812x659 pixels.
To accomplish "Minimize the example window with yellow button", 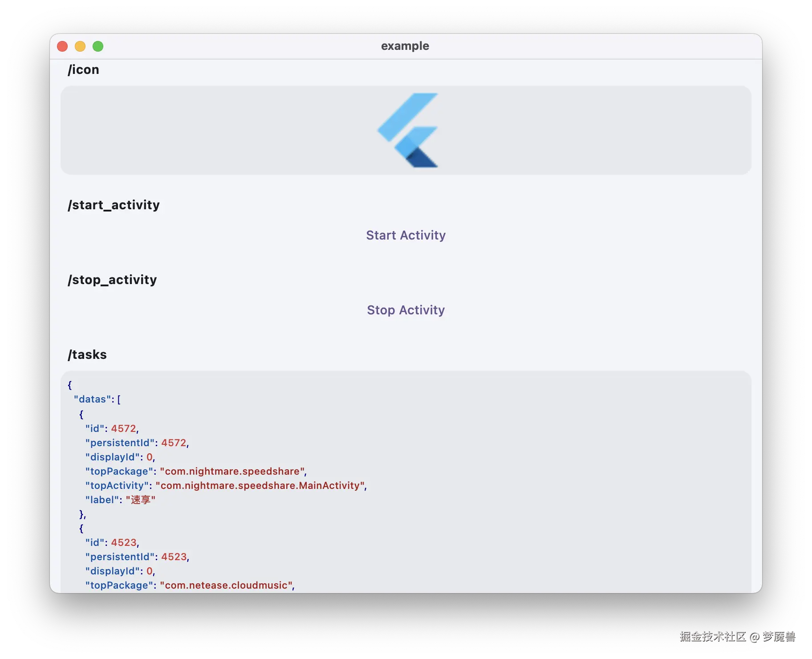I will (80, 46).
